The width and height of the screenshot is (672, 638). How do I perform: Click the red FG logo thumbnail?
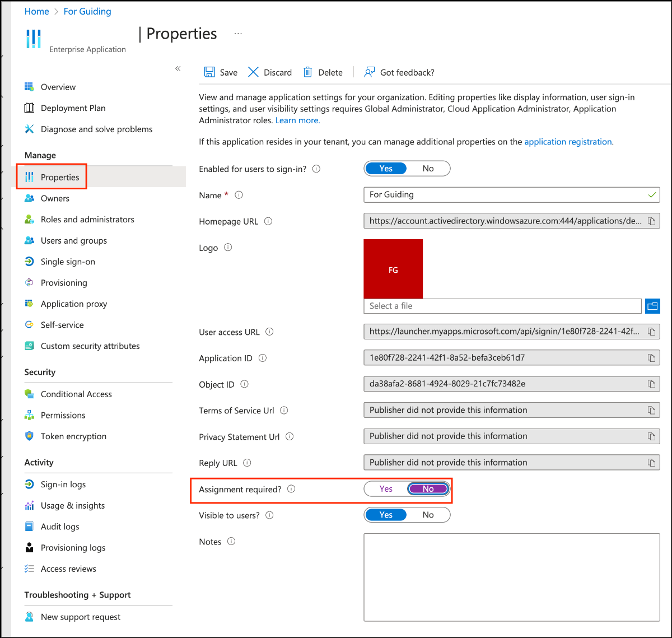pos(393,269)
